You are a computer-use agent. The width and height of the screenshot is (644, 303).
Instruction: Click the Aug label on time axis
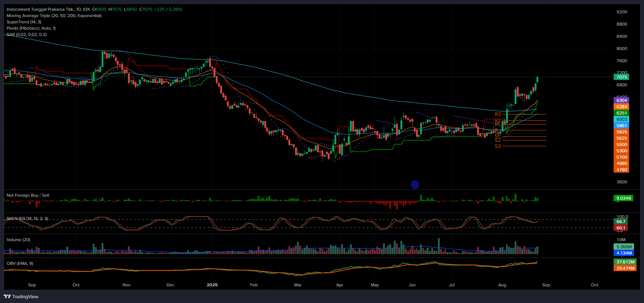[502, 285]
